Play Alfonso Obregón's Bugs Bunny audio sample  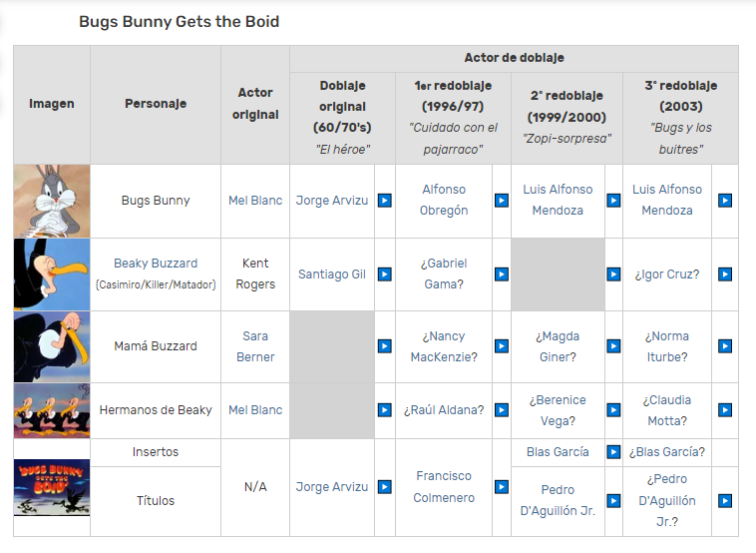[502, 201]
